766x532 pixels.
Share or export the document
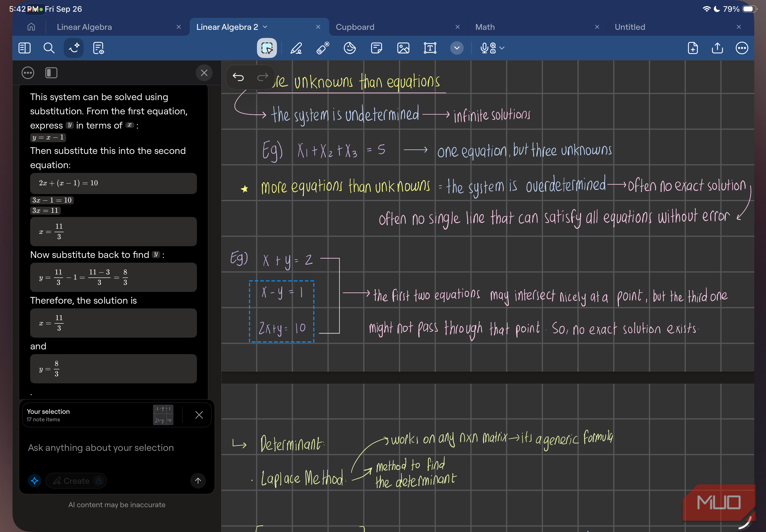(x=717, y=48)
